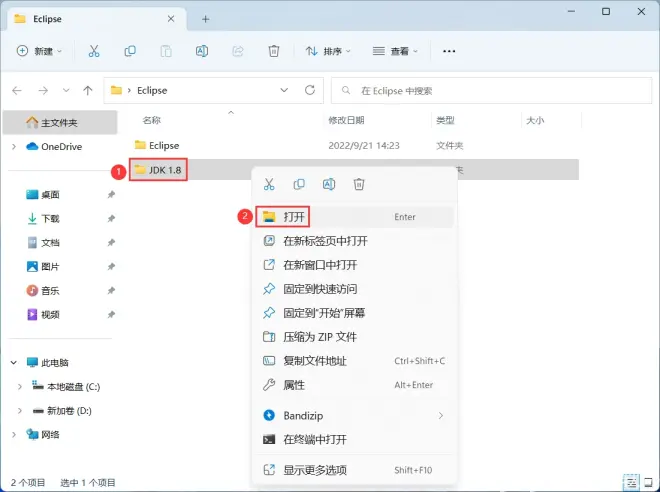Choose 在终端中打开

click(354, 439)
